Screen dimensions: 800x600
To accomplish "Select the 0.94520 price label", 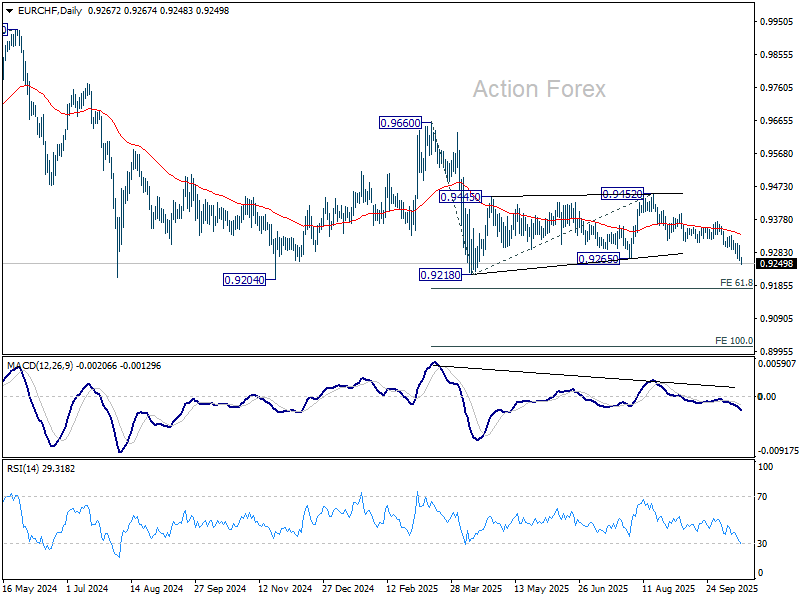I will [622, 194].
